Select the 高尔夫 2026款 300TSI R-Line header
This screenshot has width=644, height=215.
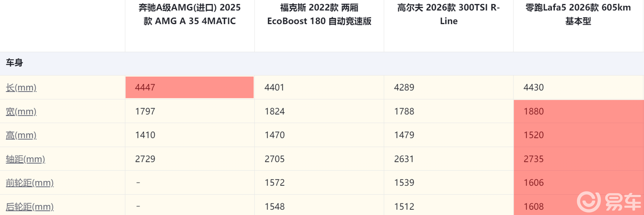pos(449,14)
